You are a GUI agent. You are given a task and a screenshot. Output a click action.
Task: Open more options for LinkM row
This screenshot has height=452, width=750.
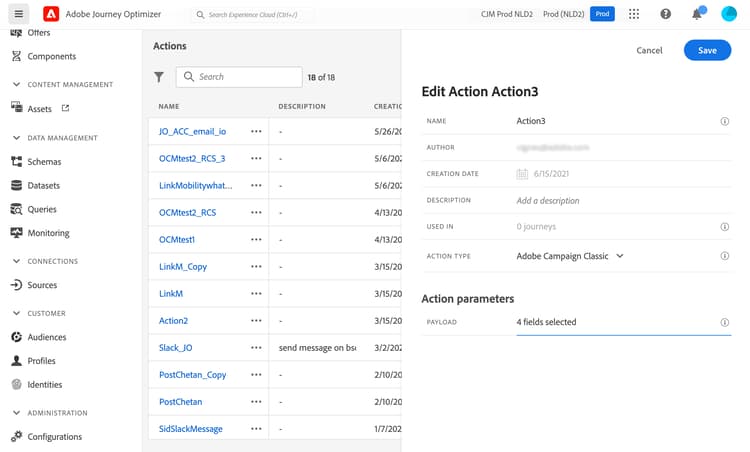(x=256, y=294)
